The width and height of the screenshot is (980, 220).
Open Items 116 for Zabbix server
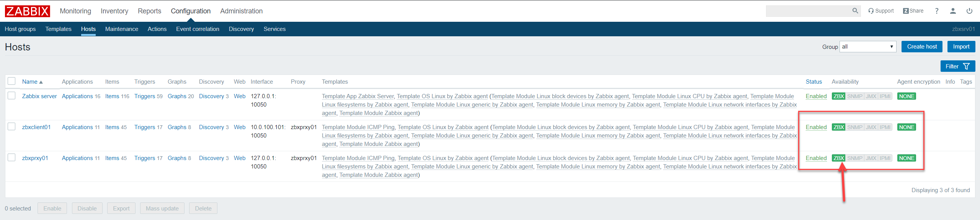coord(112,96)
